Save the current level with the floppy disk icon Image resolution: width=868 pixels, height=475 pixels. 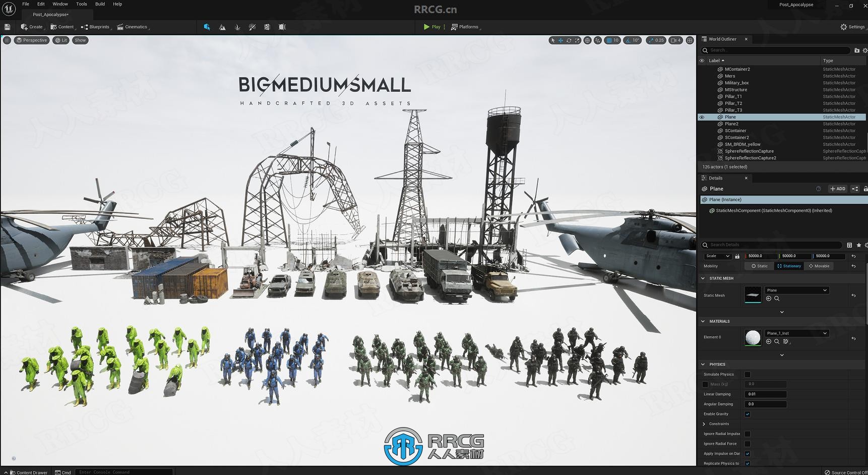pos(7,27)
